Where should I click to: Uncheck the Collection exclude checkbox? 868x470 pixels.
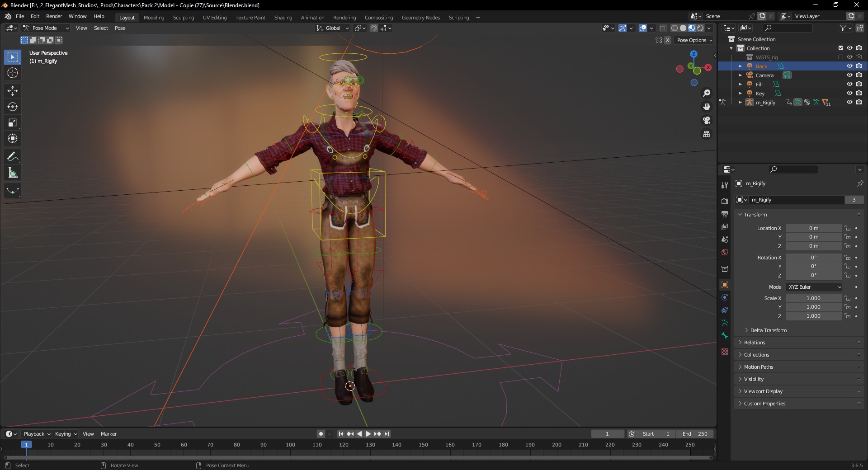coord(841,48)
